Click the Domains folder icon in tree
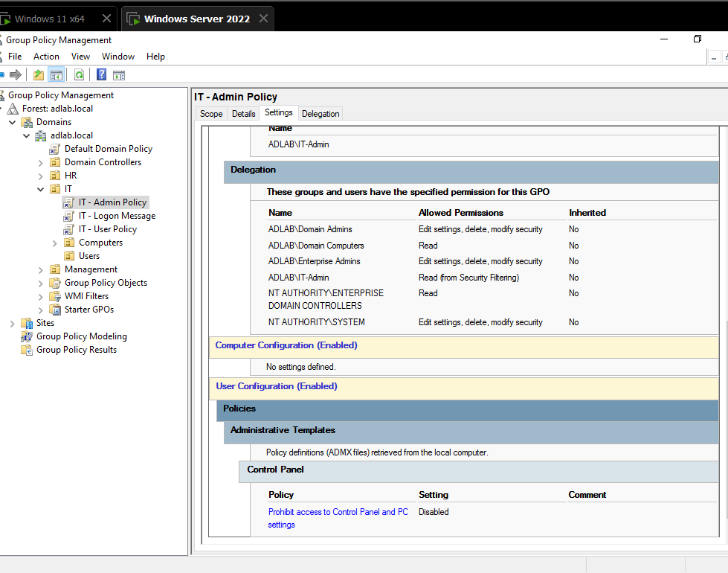The height and width of the screenshot is (573, 728). (x=28, y=122)
